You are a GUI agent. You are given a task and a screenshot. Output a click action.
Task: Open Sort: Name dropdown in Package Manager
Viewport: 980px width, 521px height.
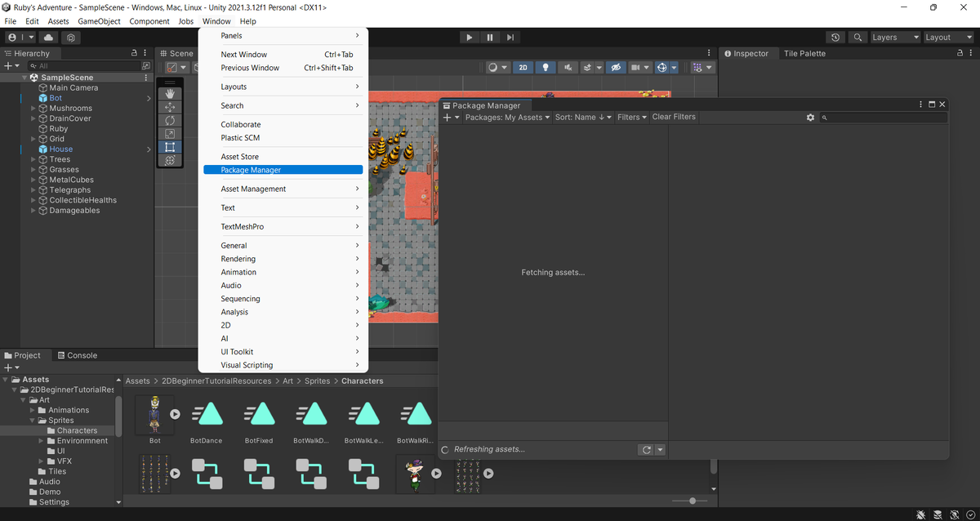point(584,118)
